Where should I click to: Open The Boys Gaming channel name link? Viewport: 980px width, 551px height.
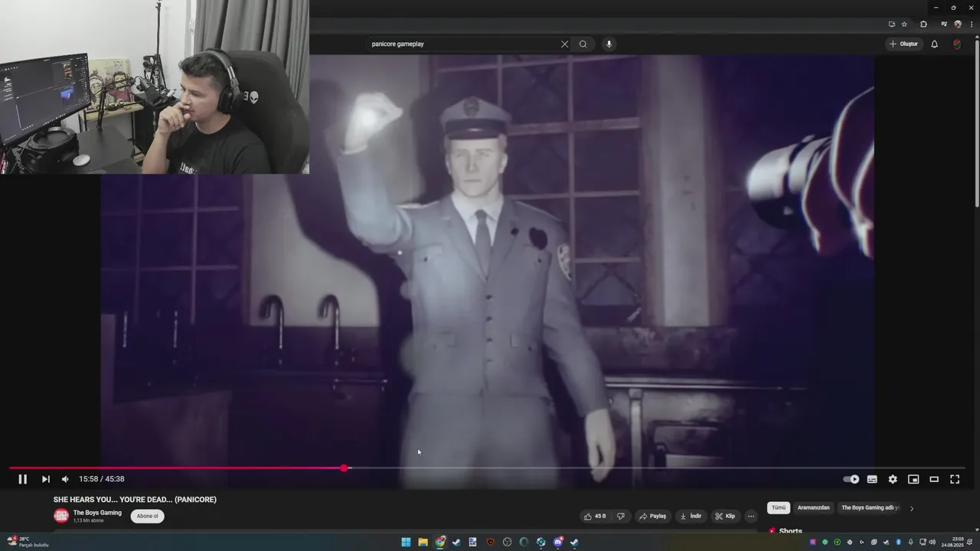point(97,513)
